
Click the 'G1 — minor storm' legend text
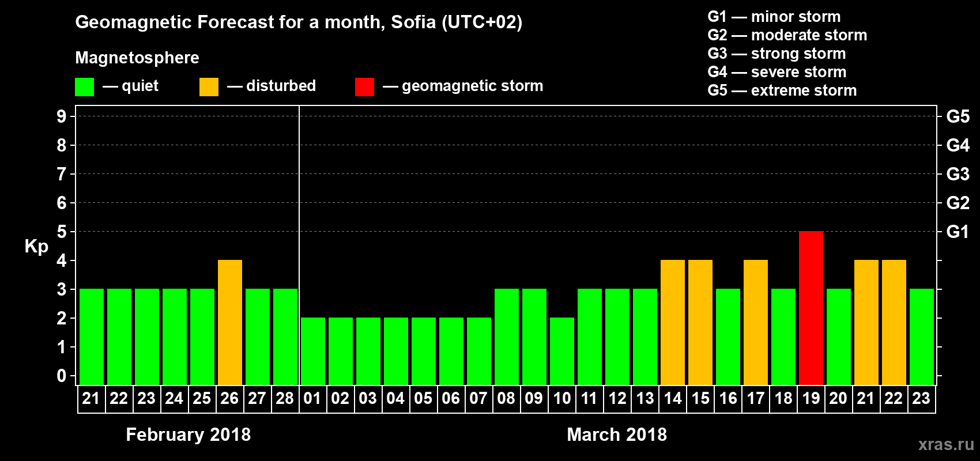(774, 17)
